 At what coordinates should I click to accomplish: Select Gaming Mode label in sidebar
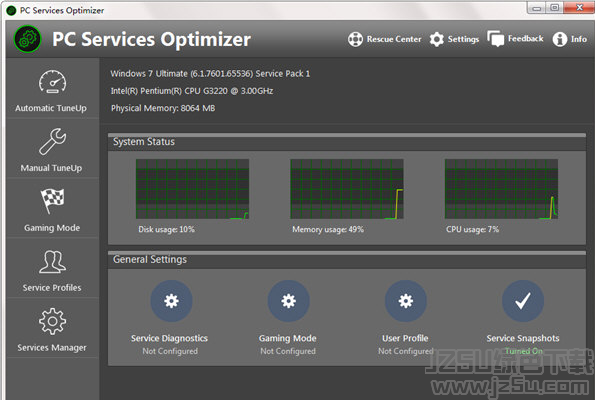pos(52,228)
